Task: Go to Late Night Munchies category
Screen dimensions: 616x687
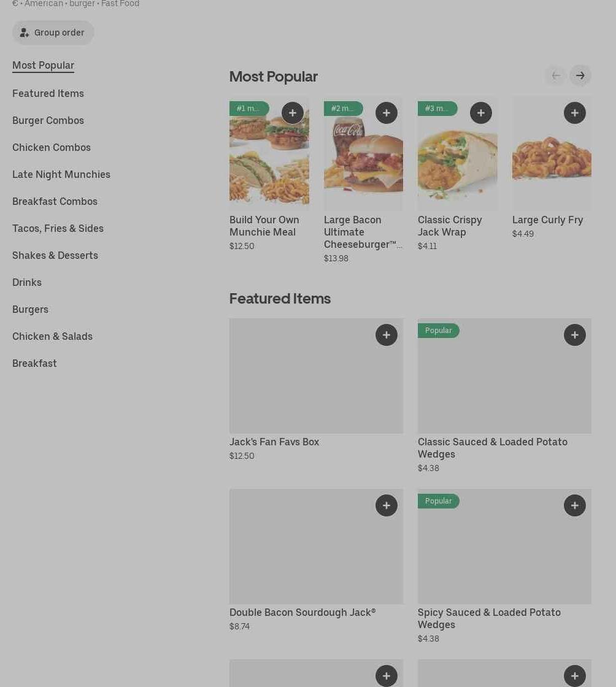Action: tap(61, 174)
